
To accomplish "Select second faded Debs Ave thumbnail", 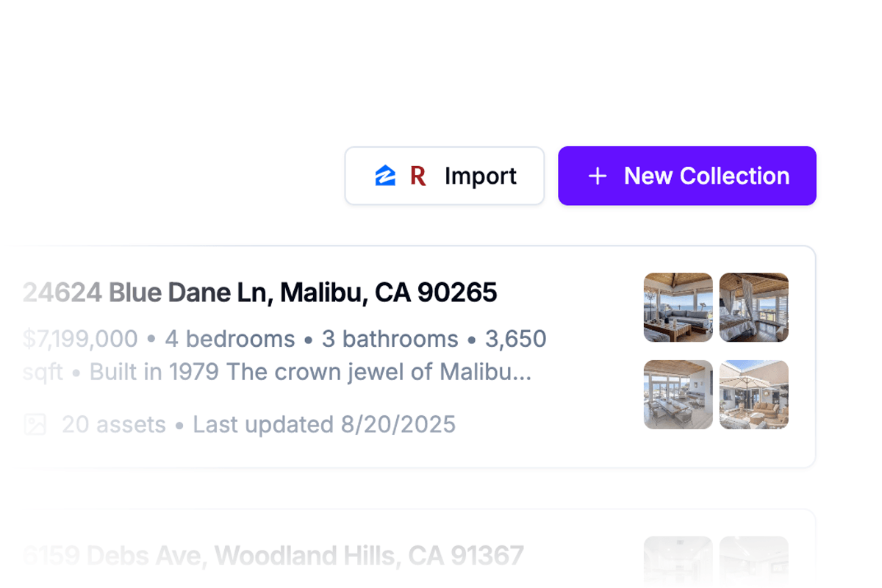I will pos(753,562).
